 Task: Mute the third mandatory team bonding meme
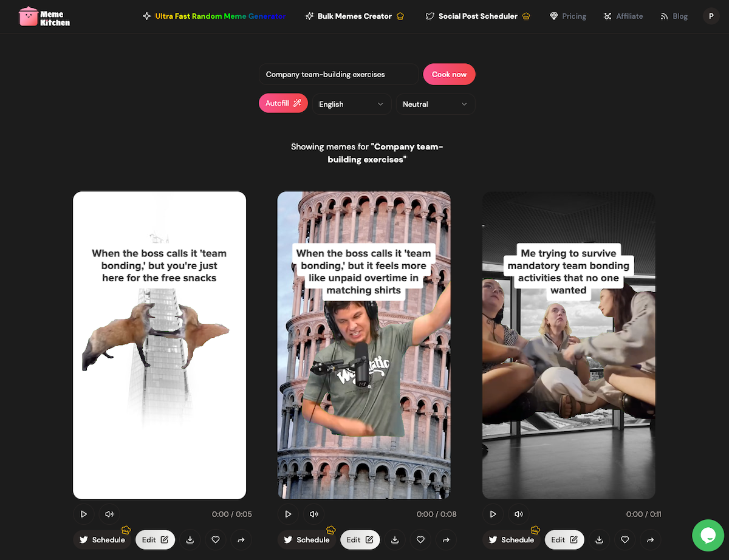(x=518, y=514)
